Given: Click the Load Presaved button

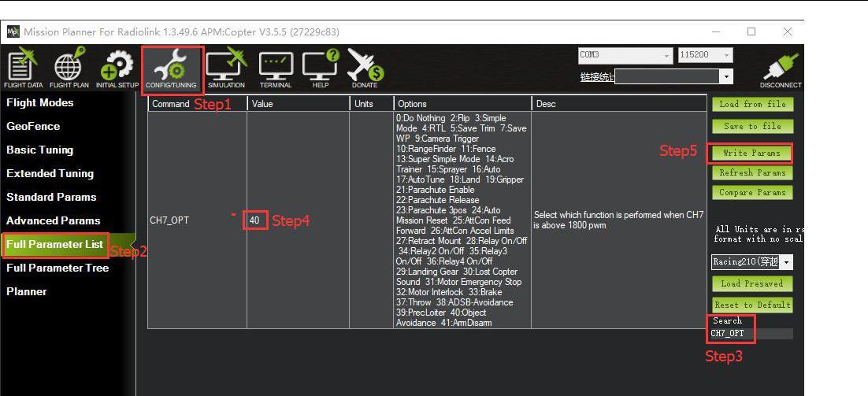Looking at the screenshot, I should coord(752,284).
